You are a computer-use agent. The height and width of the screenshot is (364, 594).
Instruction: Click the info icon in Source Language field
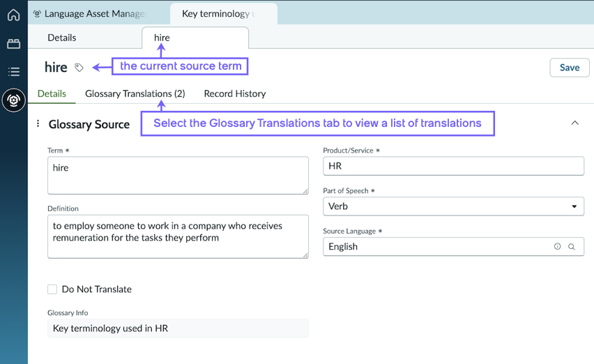point(557,246)
